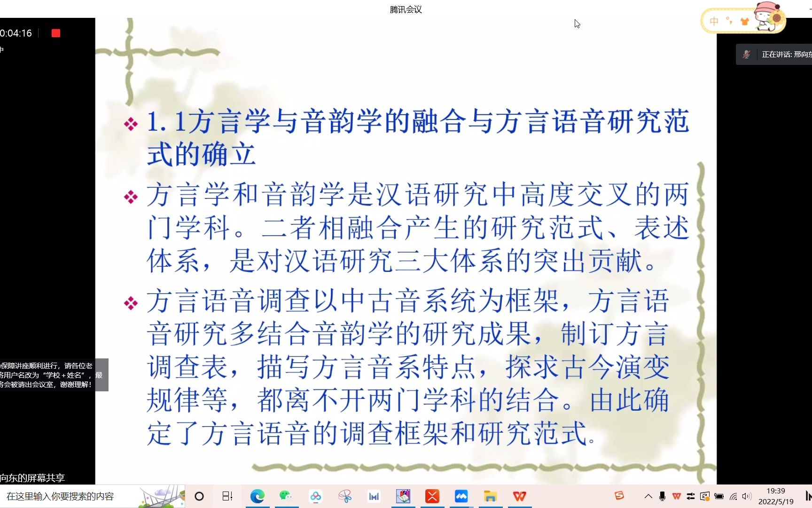
Task: Open Tencent Meeting from the taskbar
Action: [x=461, y=496]
